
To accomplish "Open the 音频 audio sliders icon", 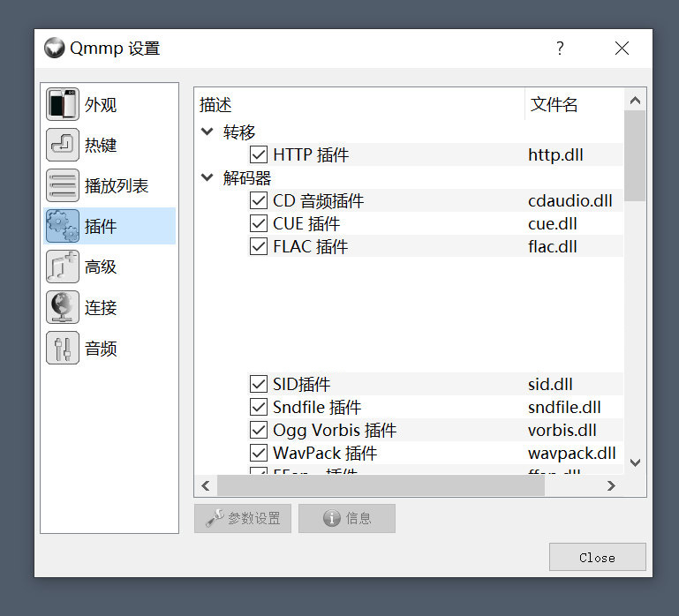I will coord(63,349).
